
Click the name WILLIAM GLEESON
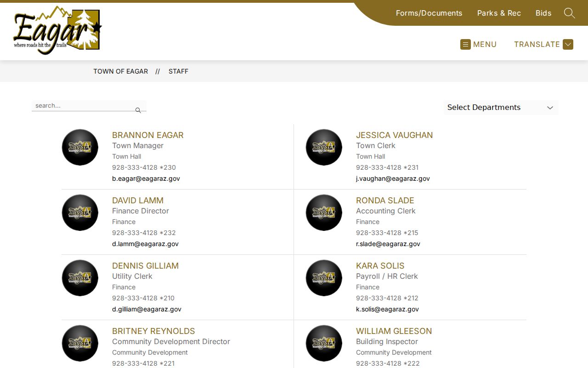click(394, 331)
